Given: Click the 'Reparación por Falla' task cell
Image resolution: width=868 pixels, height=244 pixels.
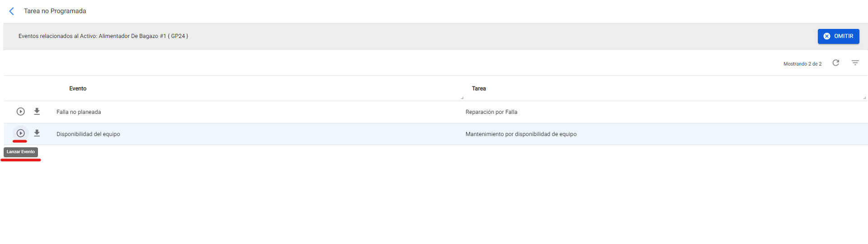Looking at the screenshot, I should tap(491, 112).
